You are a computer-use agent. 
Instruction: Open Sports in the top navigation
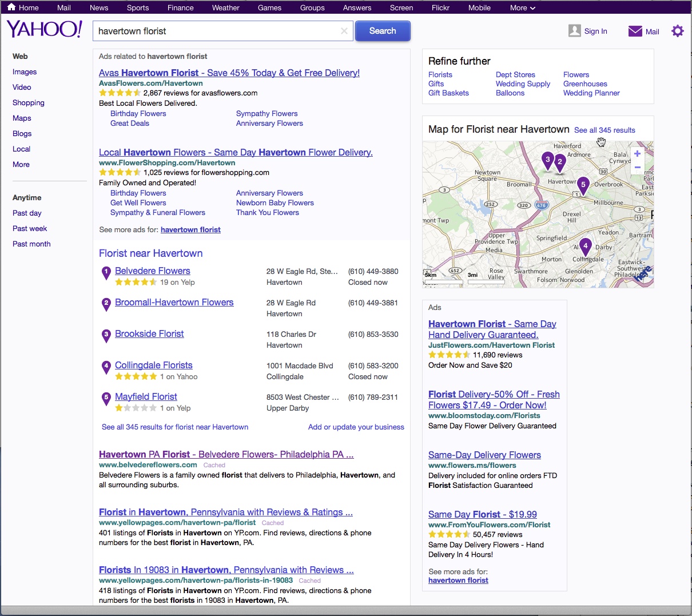pyautogui.click(x=138, y=7)
